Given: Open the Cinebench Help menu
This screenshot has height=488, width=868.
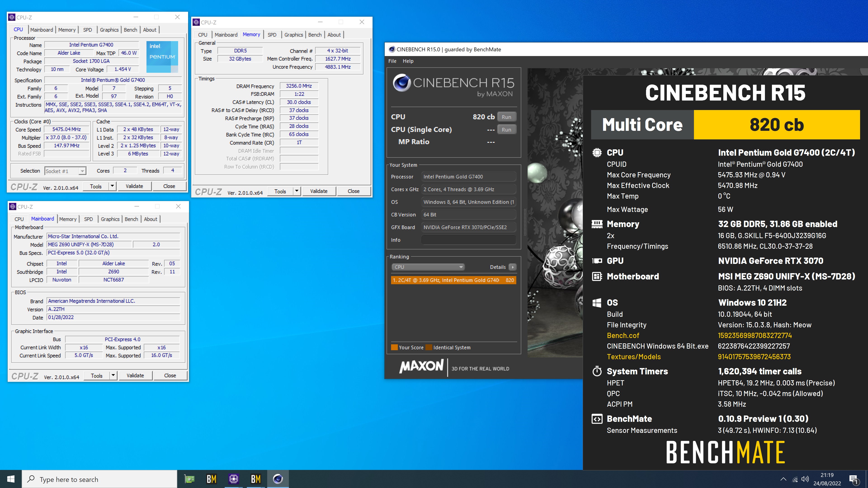Looking at the screenshot, I should point(408,61).
